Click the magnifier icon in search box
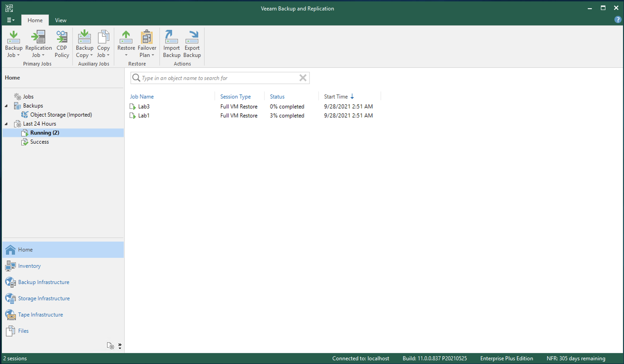Screen dimensions: 624x364 [x=136, y=78]
